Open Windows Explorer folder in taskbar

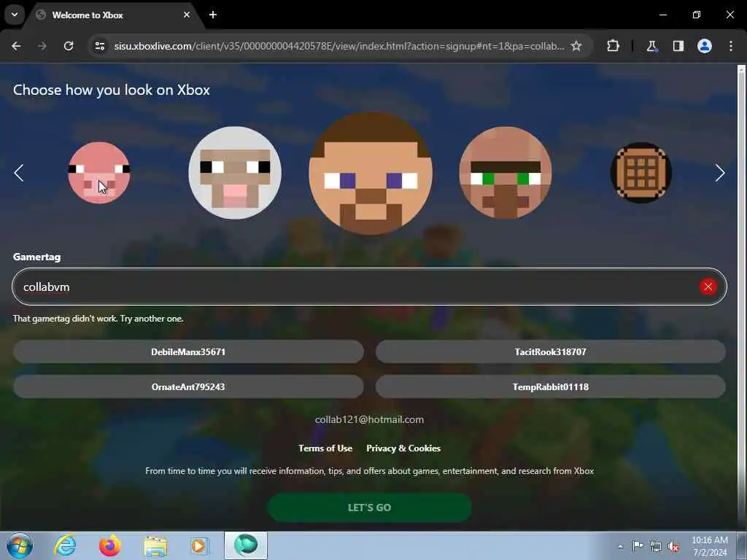(155, 545)
